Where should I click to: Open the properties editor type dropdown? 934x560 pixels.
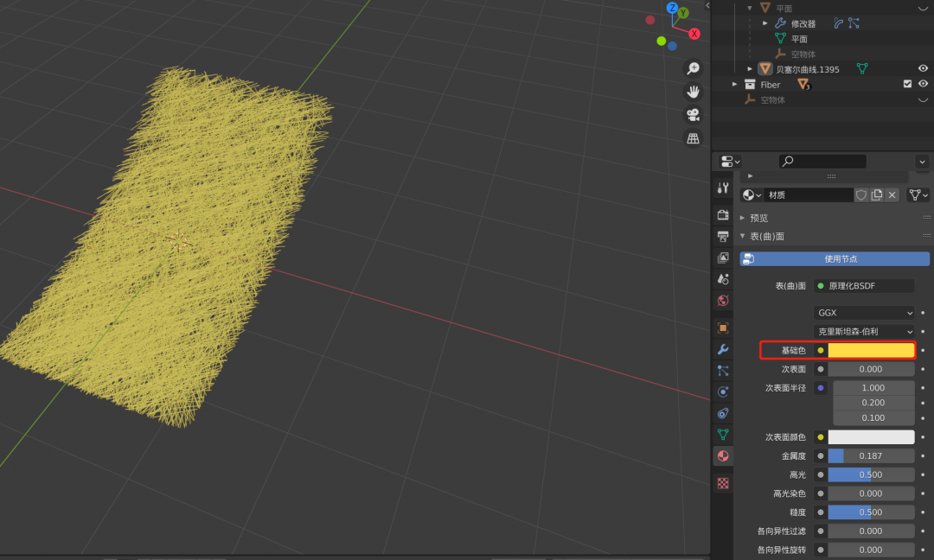point(730,162)
